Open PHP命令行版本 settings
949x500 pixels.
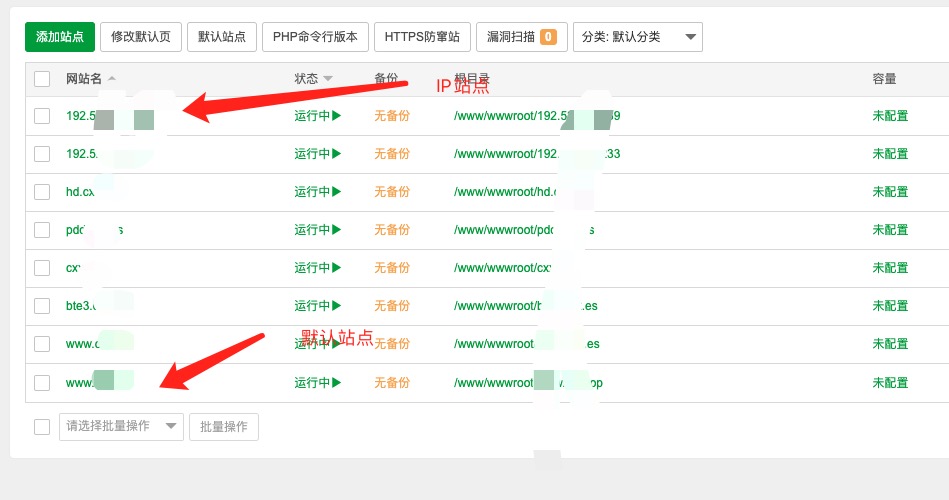pos(316,37)
